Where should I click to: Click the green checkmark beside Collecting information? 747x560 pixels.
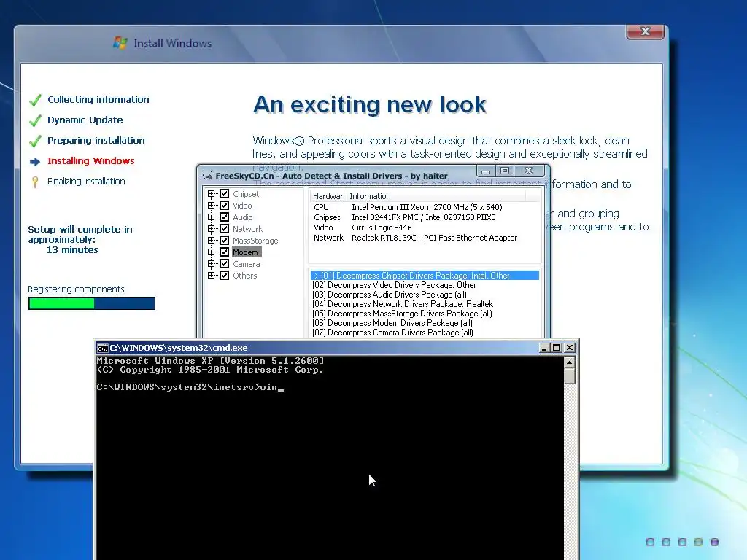(x=35, y=100)
